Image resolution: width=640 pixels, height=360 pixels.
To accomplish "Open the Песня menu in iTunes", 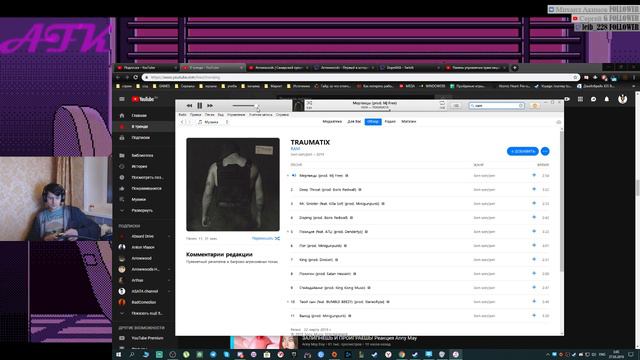I will 209,115.
